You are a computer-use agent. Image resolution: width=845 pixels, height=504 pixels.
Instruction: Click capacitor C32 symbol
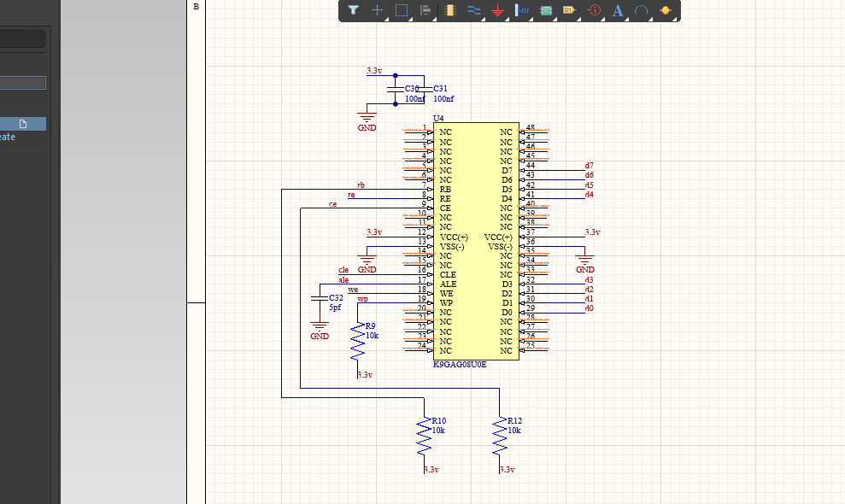point(319,299)
